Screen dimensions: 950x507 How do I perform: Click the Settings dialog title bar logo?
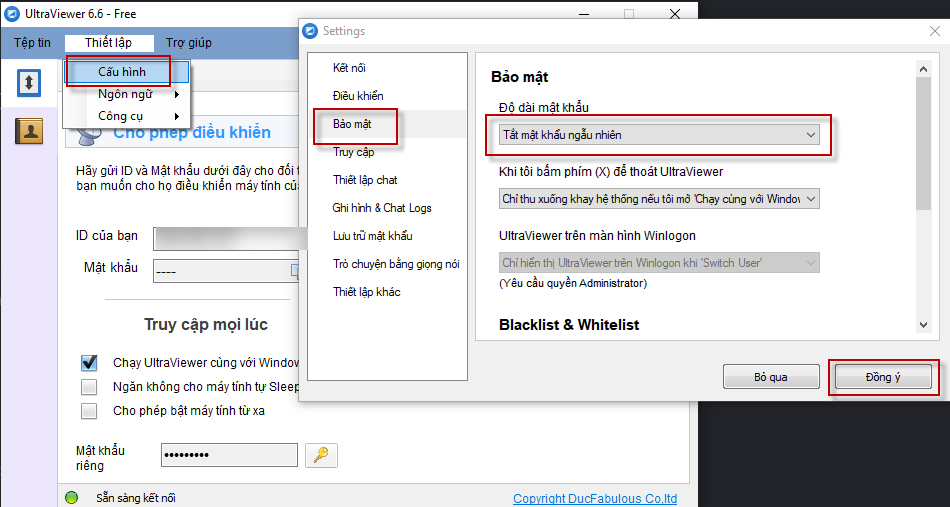310,31
